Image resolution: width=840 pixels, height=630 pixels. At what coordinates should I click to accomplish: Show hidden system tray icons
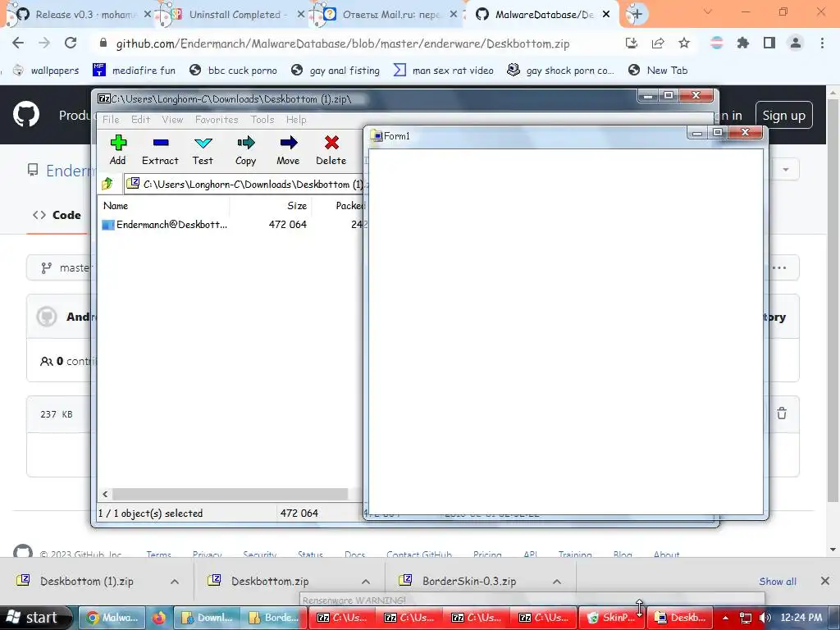[x=725, y=618]
